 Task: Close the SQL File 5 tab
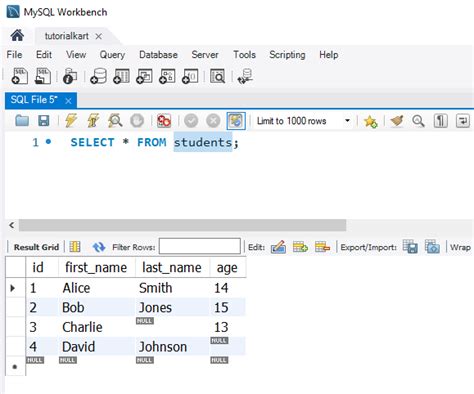coord(68,101)
